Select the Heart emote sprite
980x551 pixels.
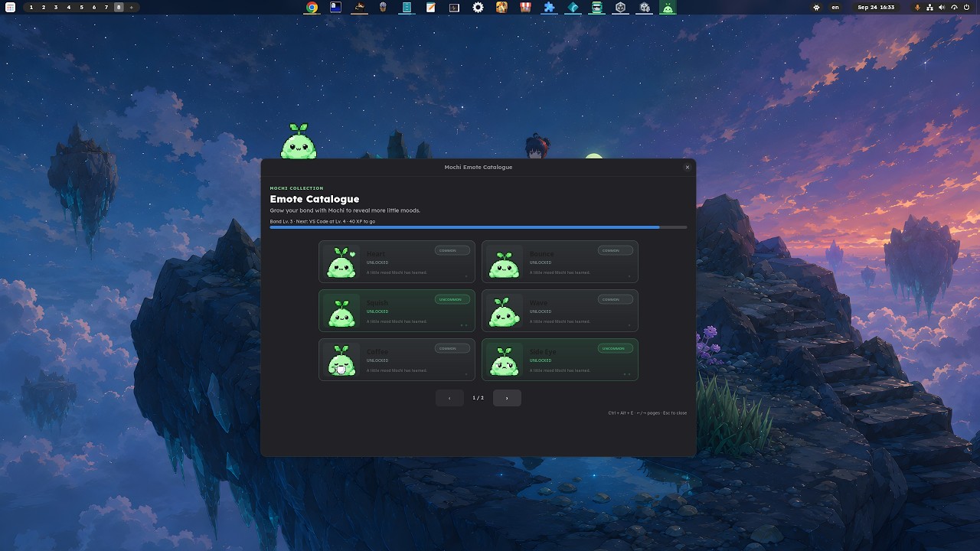point(341,262)
